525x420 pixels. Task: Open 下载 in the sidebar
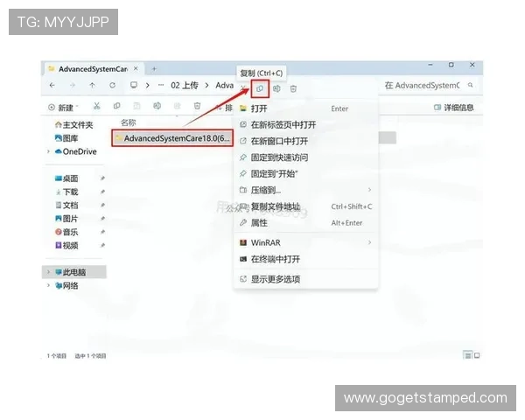[66, 192]
